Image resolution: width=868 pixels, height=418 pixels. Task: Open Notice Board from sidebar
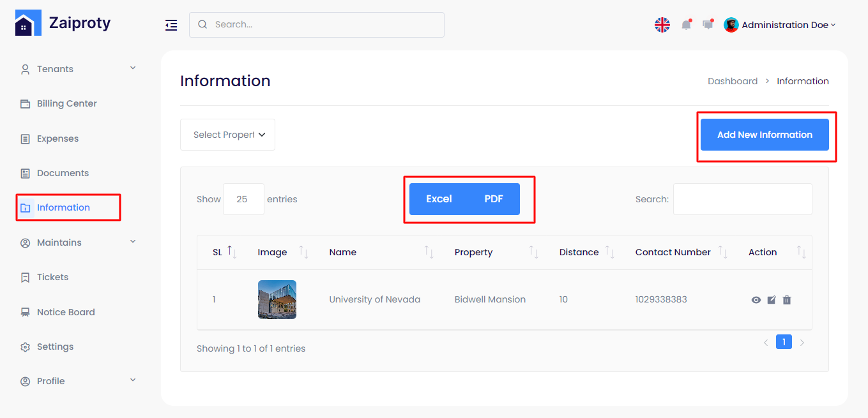pyautogui.click(x=65, y=312)
